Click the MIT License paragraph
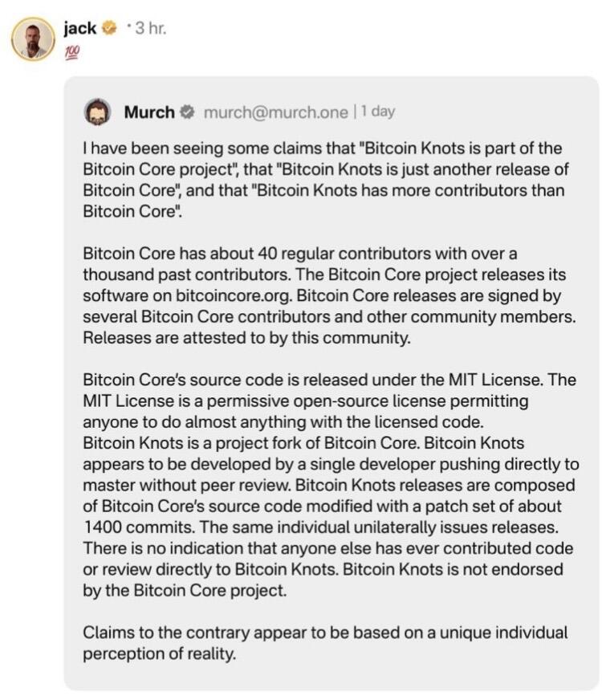This screenshot has width=602, height=700. click(329, 401)
